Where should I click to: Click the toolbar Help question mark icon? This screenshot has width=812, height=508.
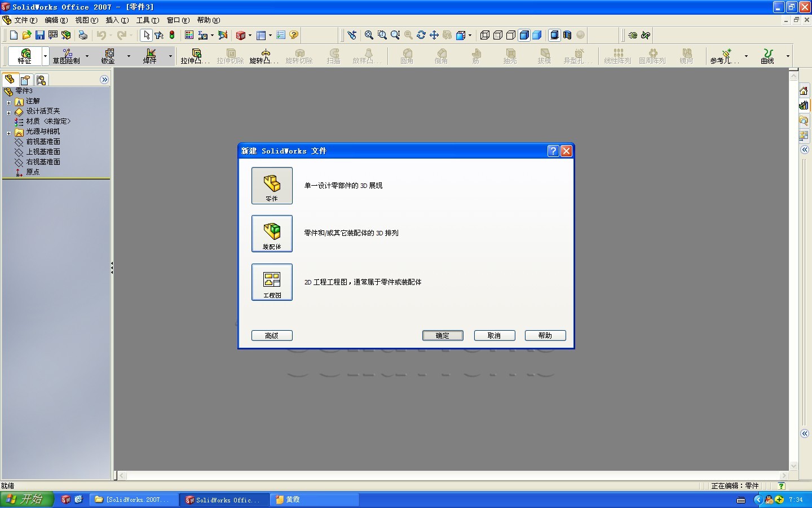pyautogui.click(x=294, y=35)
